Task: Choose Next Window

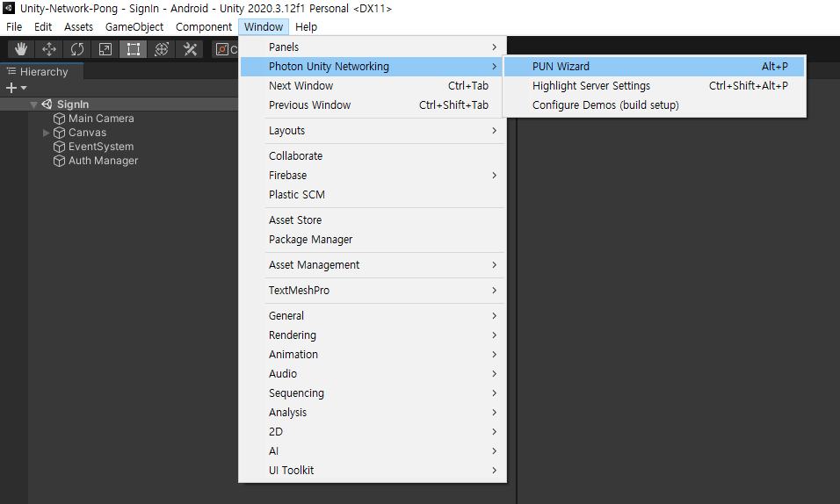Action: click(373, 86)
